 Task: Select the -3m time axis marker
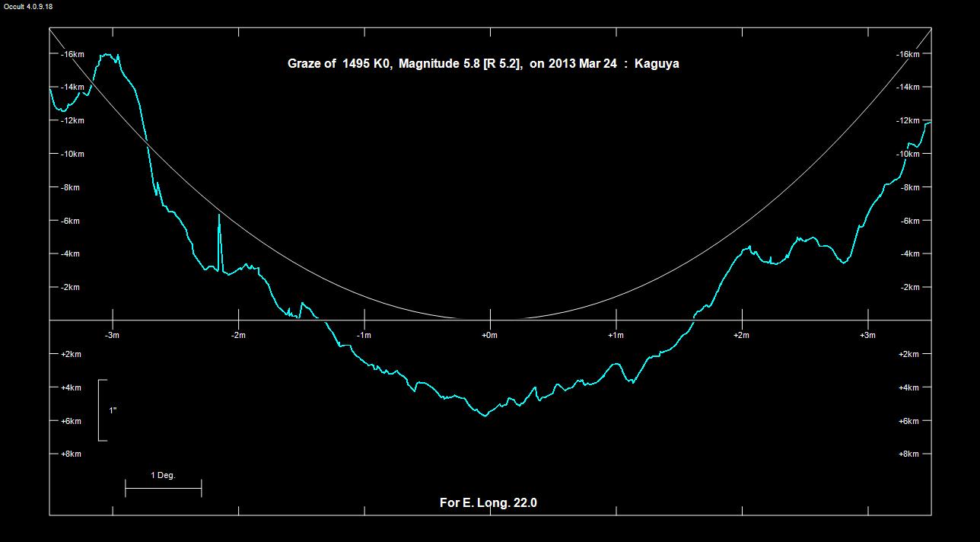click(x=112, y=336)
